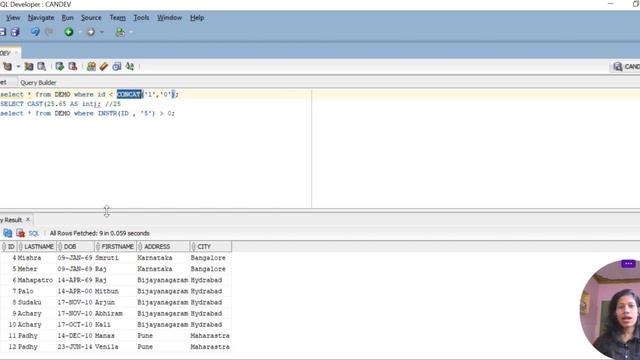Click the Unshared SQL Worksheet icon
This screenshot has height=360, width=640.
91,66
